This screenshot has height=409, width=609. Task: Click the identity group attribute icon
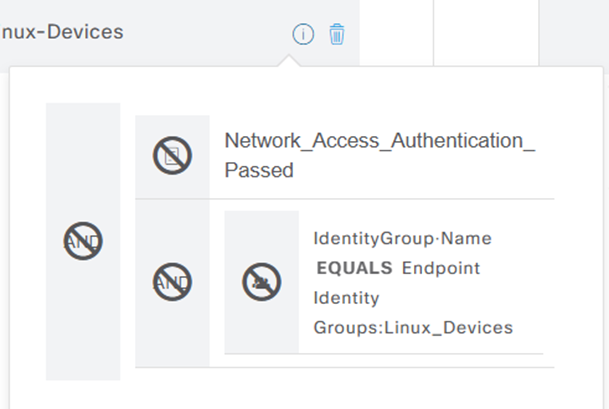point(261,282)
